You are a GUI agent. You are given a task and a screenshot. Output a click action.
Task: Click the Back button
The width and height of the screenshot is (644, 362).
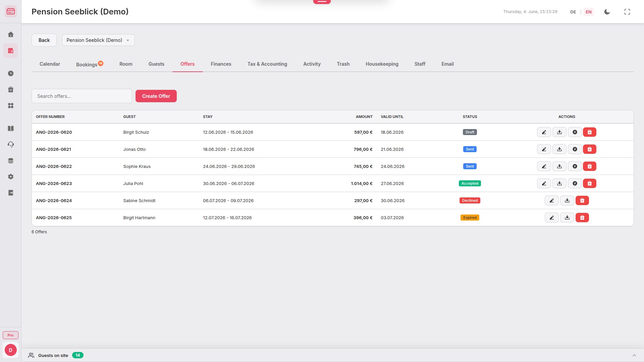click(x=44, y=40)
